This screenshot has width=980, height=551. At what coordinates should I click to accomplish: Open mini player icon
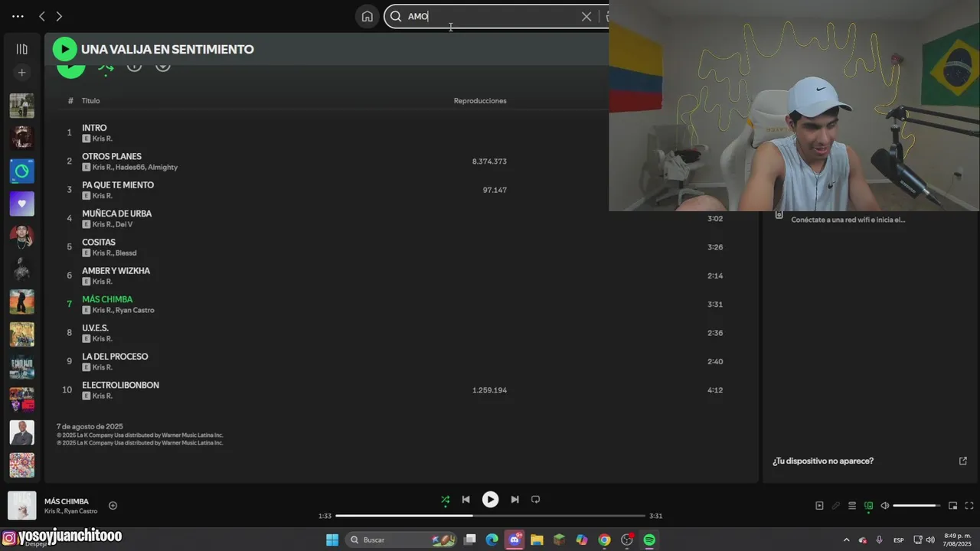pyautogui.click(x=953, y=506)
